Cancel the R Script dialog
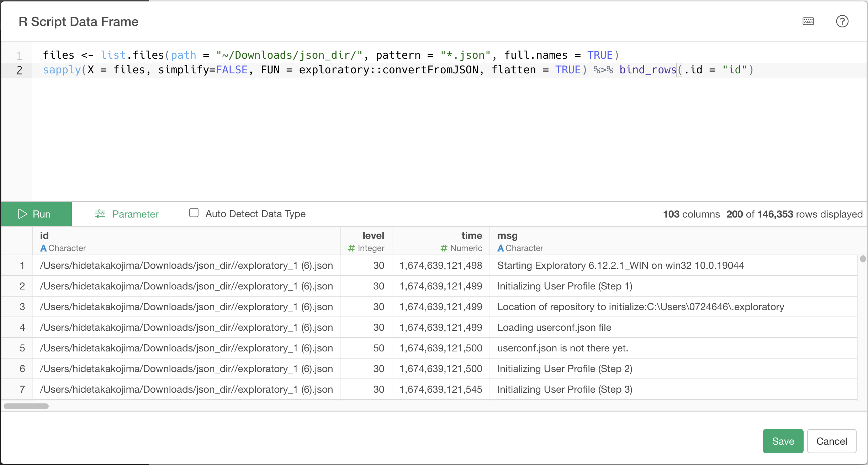 tap(831, 441)
